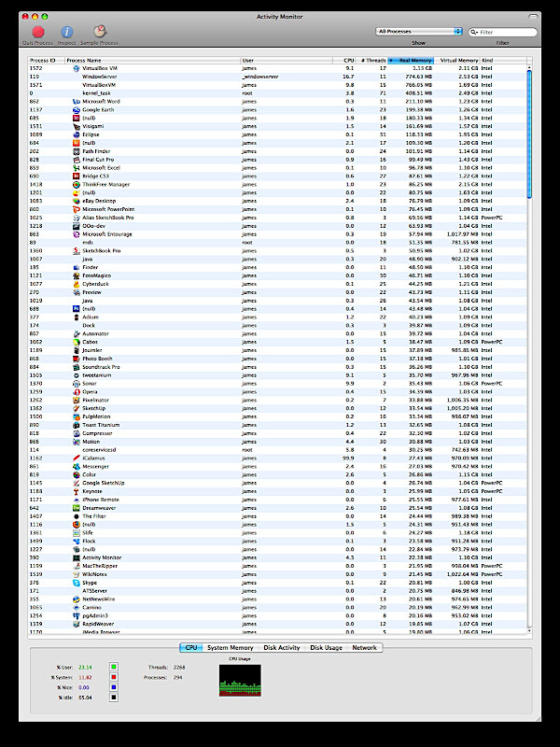The width and height of the screenshot is (560, 747).
Task: Select the Microsoft Entourage process icon
Action: pyautogui.click(x=77, y=234)
